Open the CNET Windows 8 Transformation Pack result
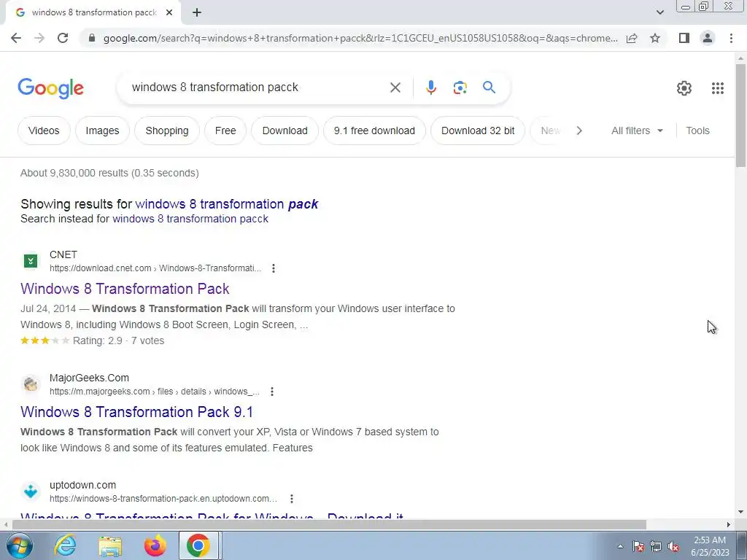The height and width of the screenshot is (560, 747). pyautogui.click(x=125, y=289)
